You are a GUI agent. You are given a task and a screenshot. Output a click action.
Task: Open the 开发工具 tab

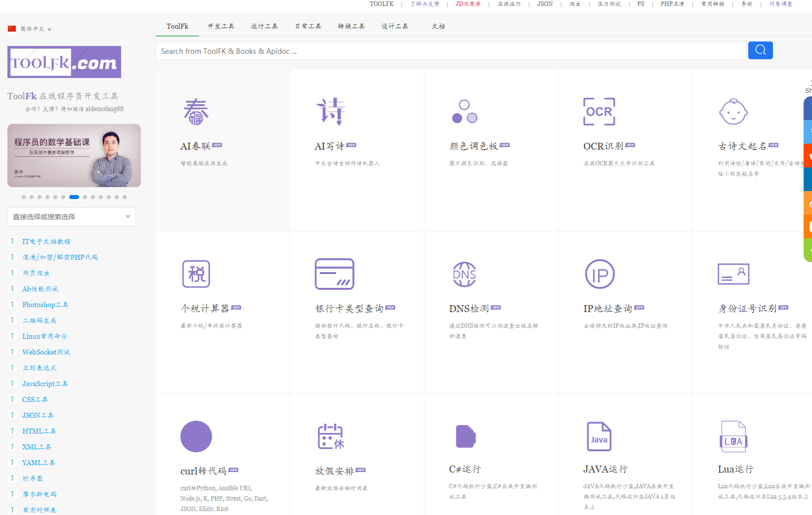221,26
